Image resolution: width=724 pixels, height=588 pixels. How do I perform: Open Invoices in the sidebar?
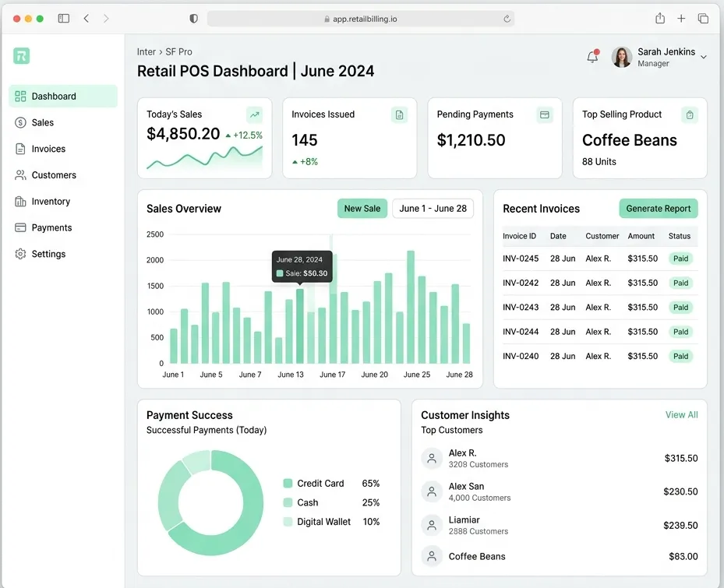(x=63, y=149)
